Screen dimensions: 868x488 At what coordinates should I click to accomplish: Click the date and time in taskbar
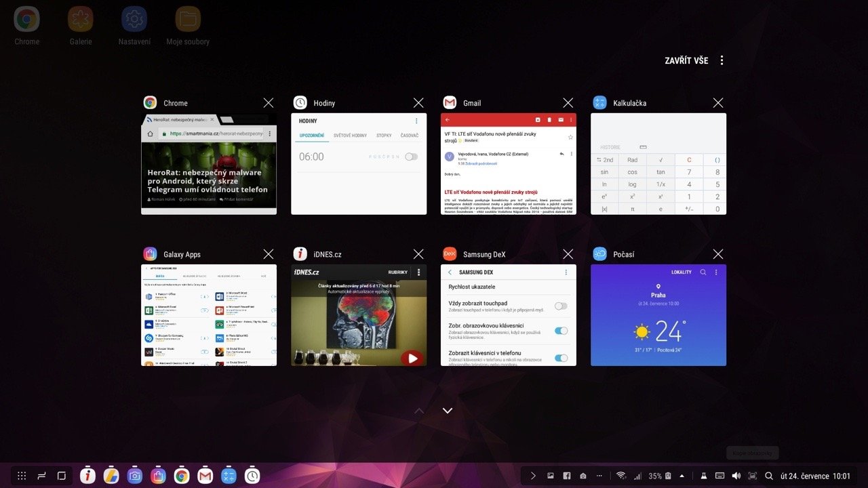(x=815, y=476)
